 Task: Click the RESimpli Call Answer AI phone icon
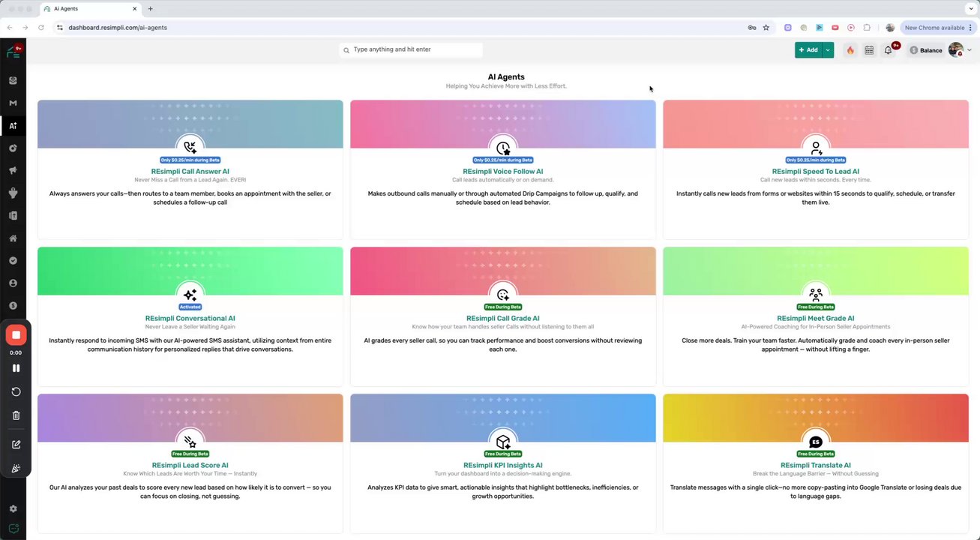pos(190,148)
